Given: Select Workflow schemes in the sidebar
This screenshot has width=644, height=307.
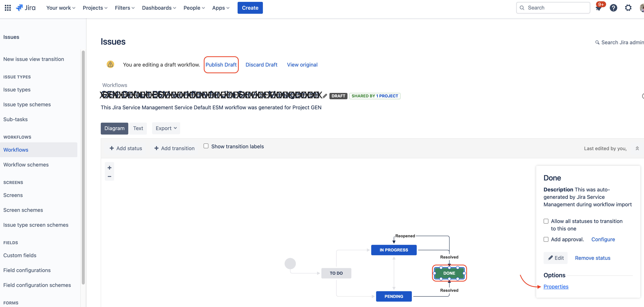Looking at the screenshot, I should point(26,165).
